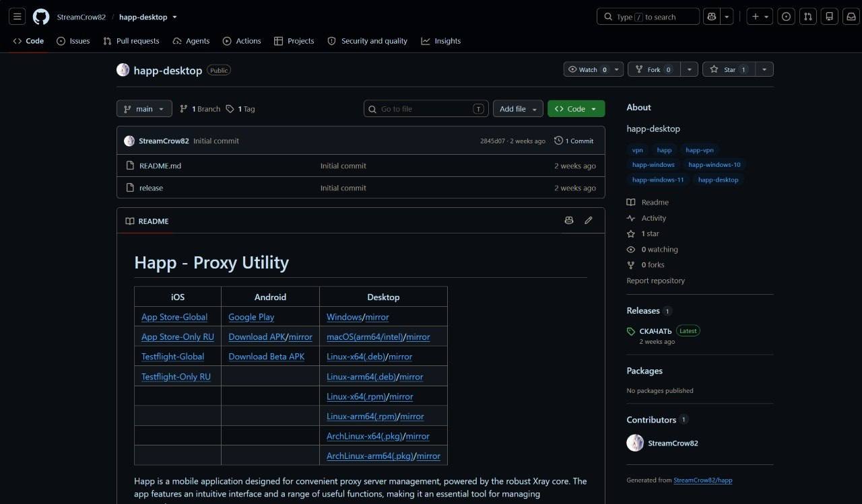Open the 1 Tag link
Viewport: 862px width, 504px height.
pos(240,109)
